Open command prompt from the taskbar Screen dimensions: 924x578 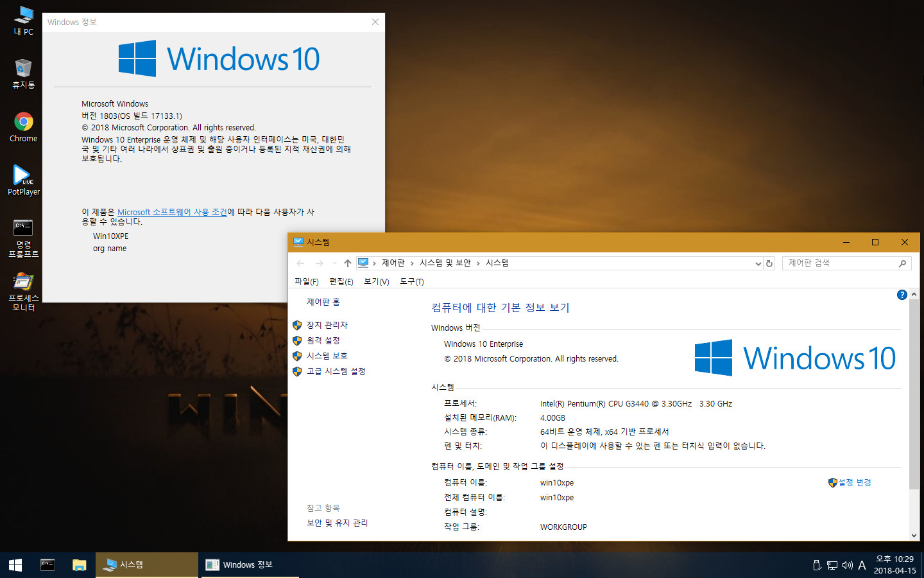47,565
